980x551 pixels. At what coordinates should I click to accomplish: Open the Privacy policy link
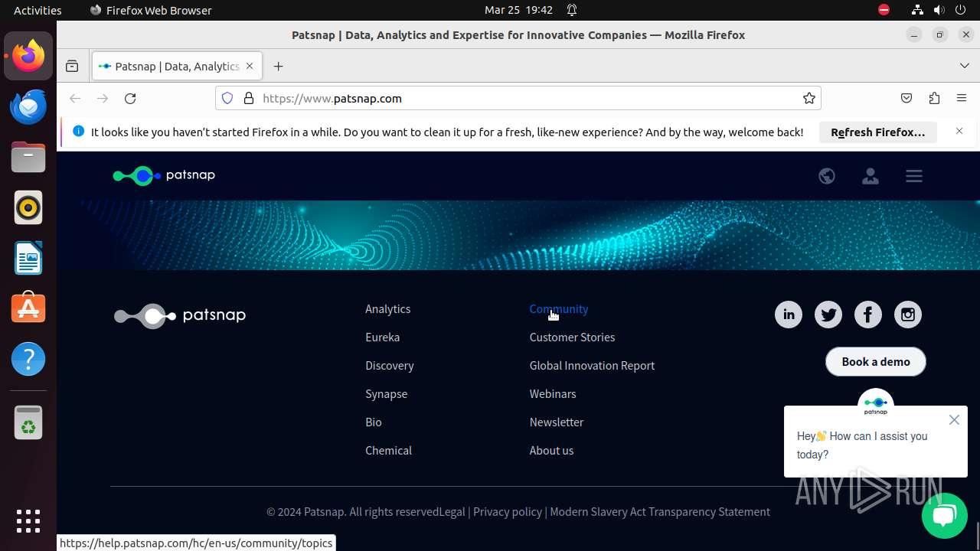coord(508,512)
